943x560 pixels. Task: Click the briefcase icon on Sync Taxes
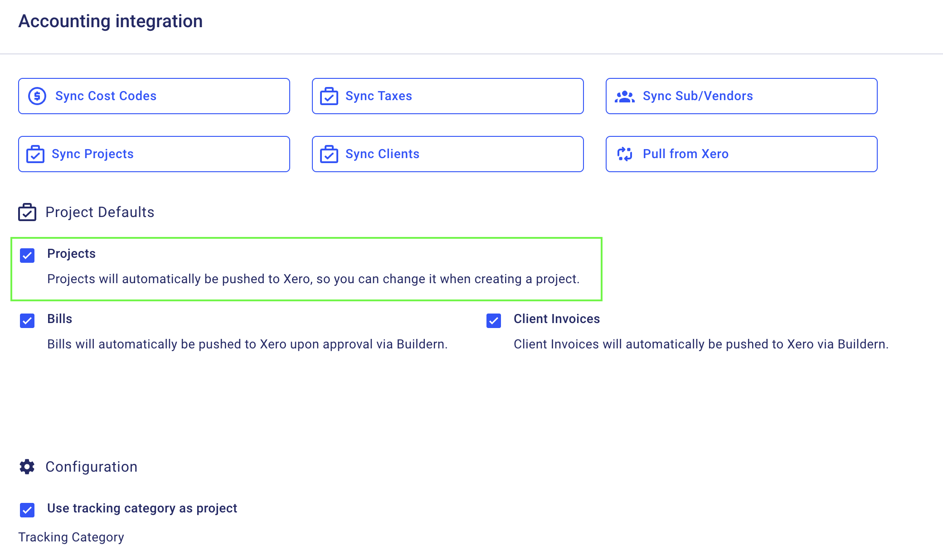[329, 96]
